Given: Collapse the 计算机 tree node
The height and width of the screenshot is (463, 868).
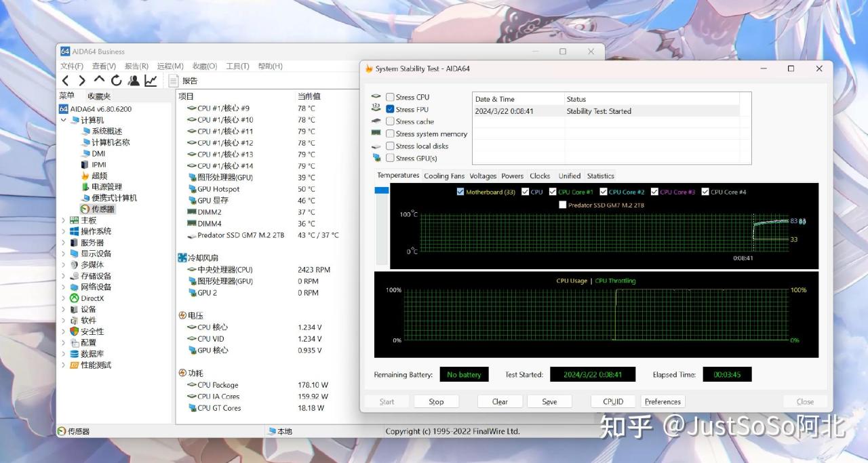Looking at the screenshot, I should [64, 120].
